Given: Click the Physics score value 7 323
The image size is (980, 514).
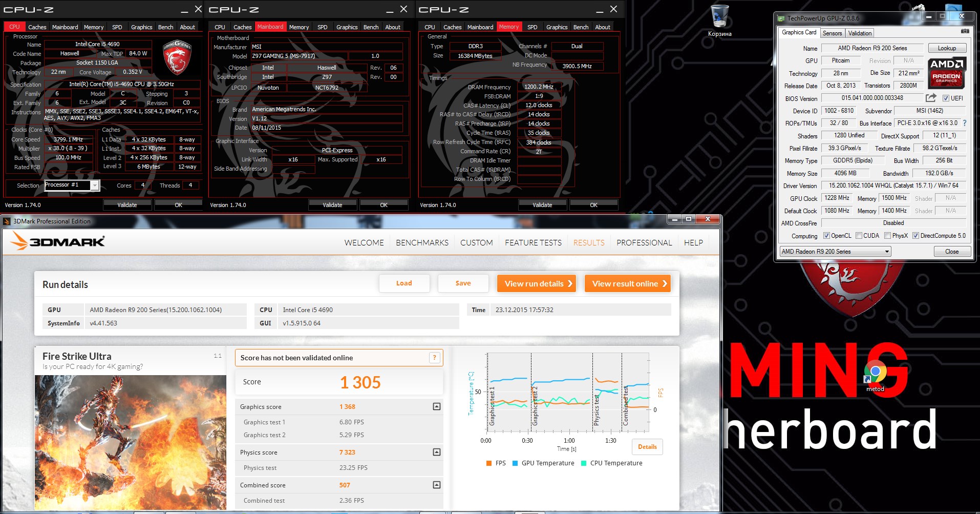Looking at the screenshot, I should [x=347, y=452].
